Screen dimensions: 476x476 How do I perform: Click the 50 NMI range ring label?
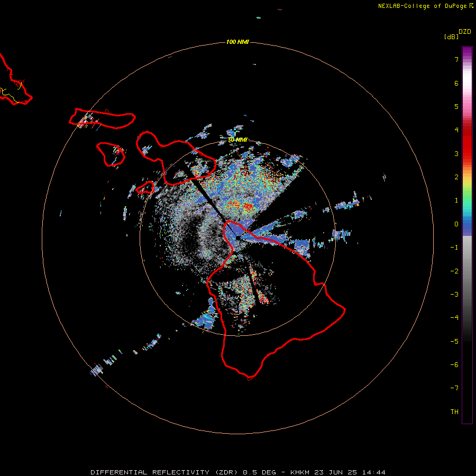[x=237, y=140]
